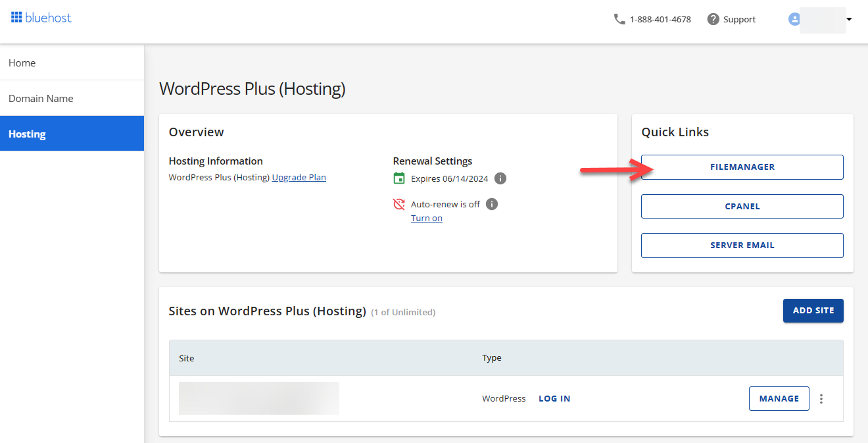Image resolution: width=868 pixels, height=443 pixels.
Task: Click the 'Overview' heading
Action: pos(197,132)
